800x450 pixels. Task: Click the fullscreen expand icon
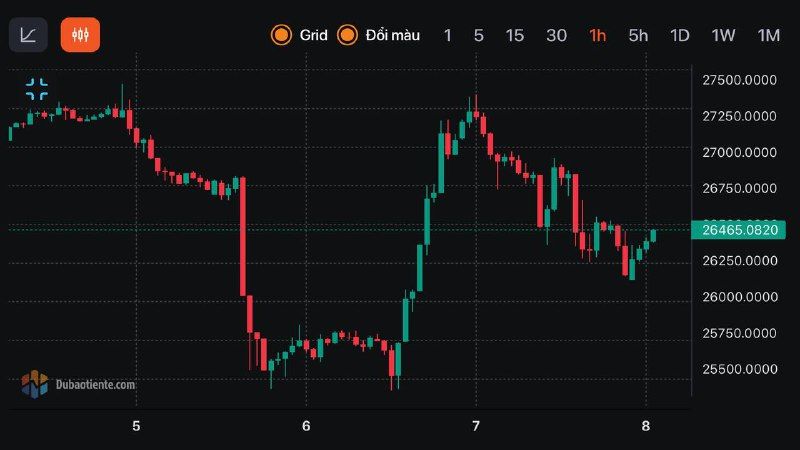37,89
